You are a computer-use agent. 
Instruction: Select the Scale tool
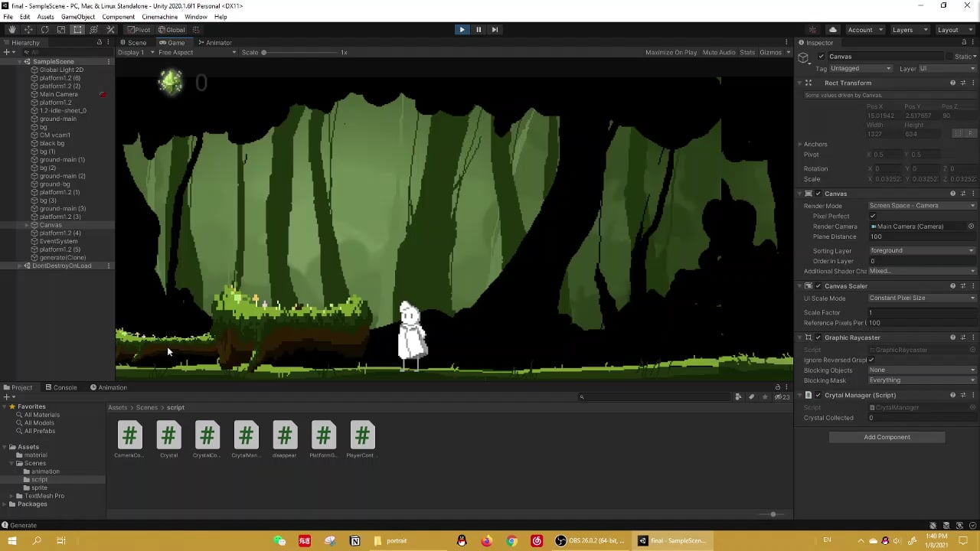pos(61,30)
